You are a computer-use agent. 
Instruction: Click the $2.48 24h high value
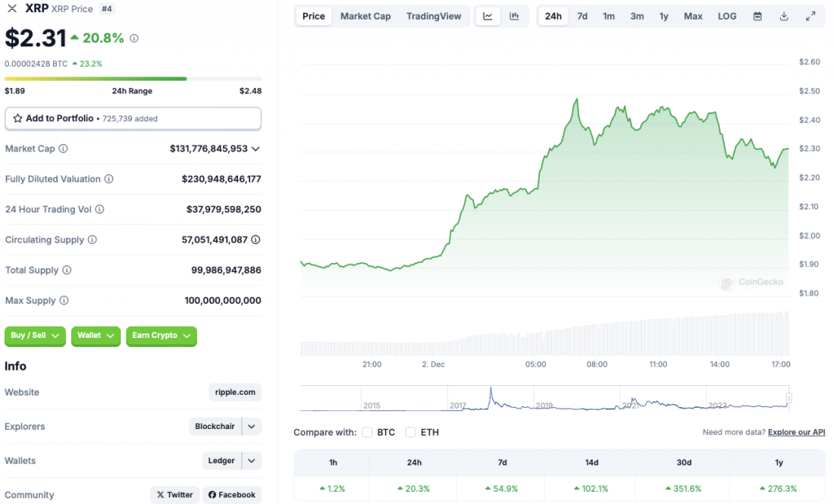click(x=250, y=91)
